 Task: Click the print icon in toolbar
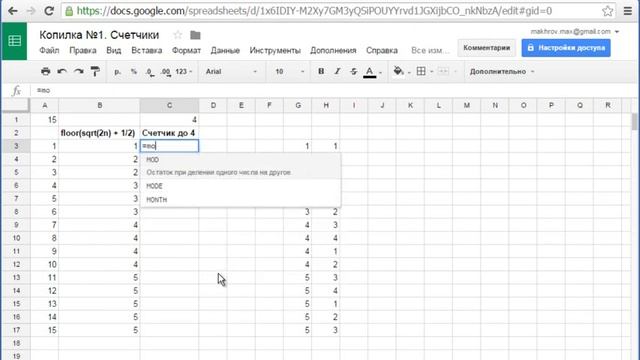46,71
